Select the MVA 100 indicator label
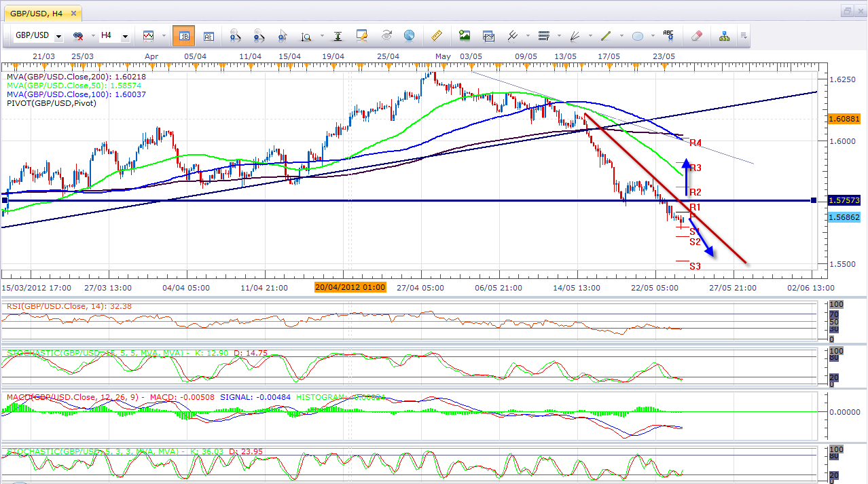This screenshot has width=868, height=484. [x=77, y=95]
